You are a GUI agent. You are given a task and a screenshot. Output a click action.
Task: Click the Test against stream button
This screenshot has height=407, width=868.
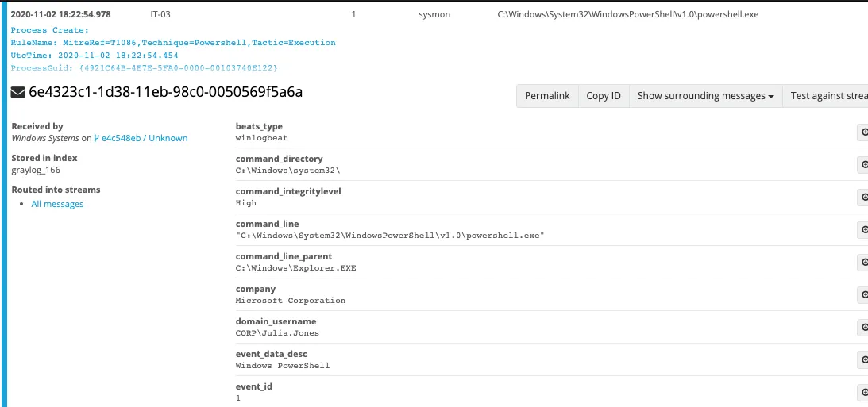click(825, 96)
